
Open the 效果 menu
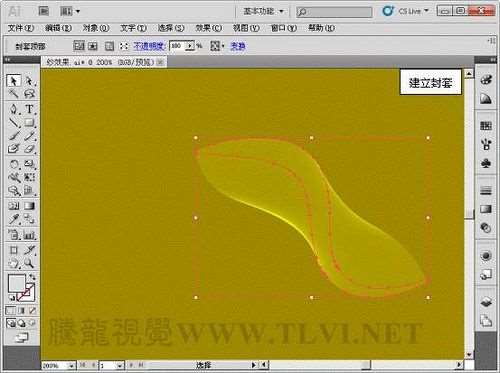point(208,28)
